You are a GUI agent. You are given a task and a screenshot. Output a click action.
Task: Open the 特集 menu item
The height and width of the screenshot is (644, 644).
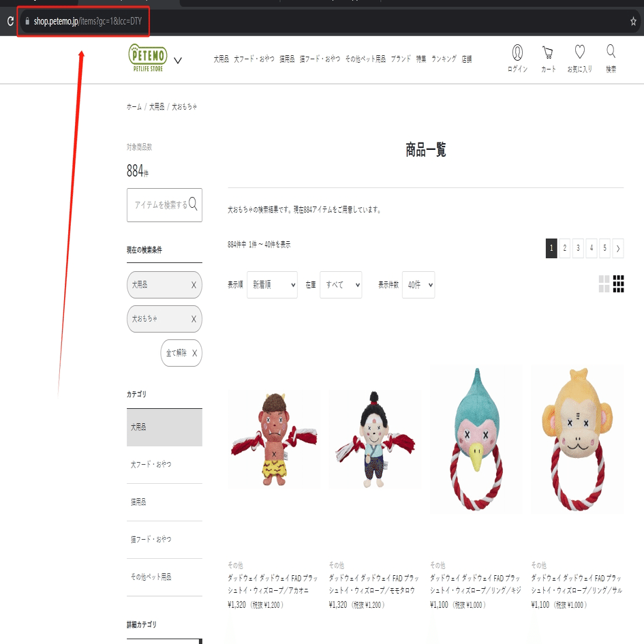click(x=421, y=59)
